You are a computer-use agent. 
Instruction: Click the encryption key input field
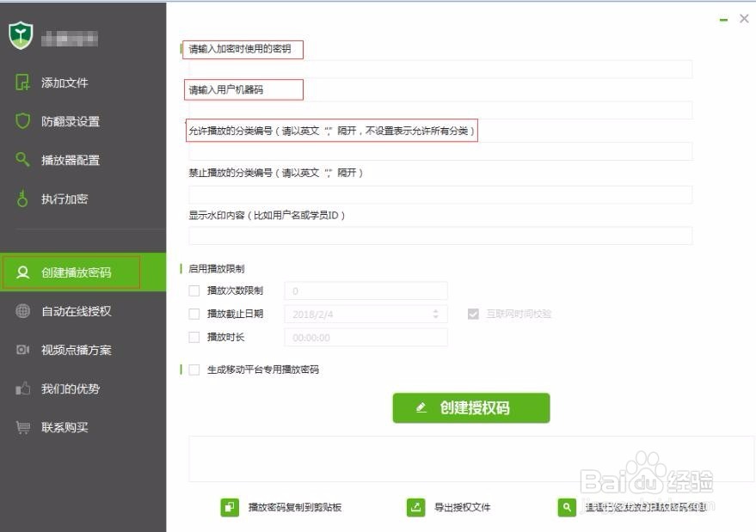click(437, 69)
